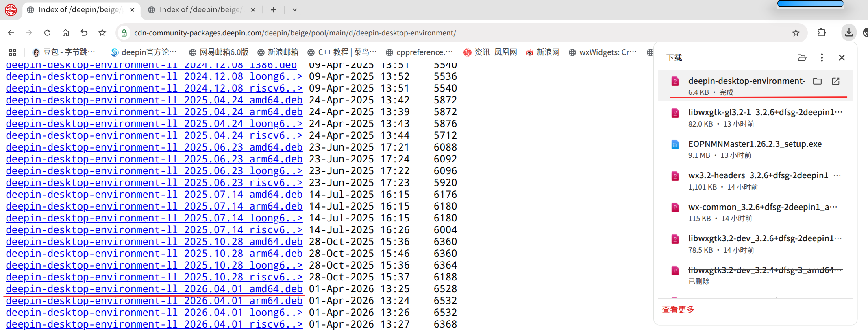Image resolution: width=868 pixels, height=330 pixels.
Task: Click the date 23-Jun-2025 17:21
Action: click(x=359, y=147)
